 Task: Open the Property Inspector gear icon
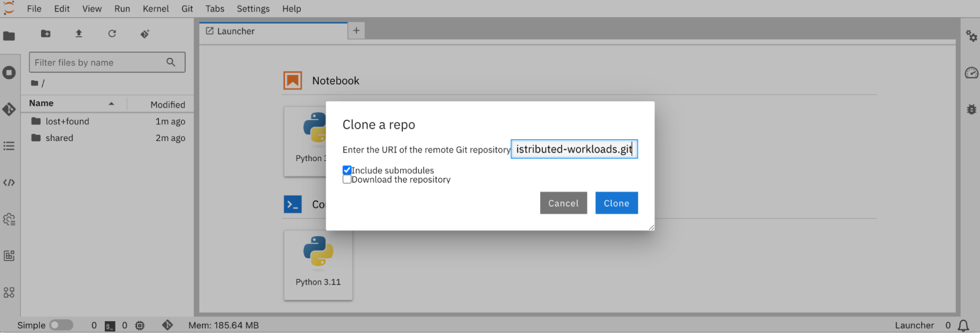click(971, 36)
